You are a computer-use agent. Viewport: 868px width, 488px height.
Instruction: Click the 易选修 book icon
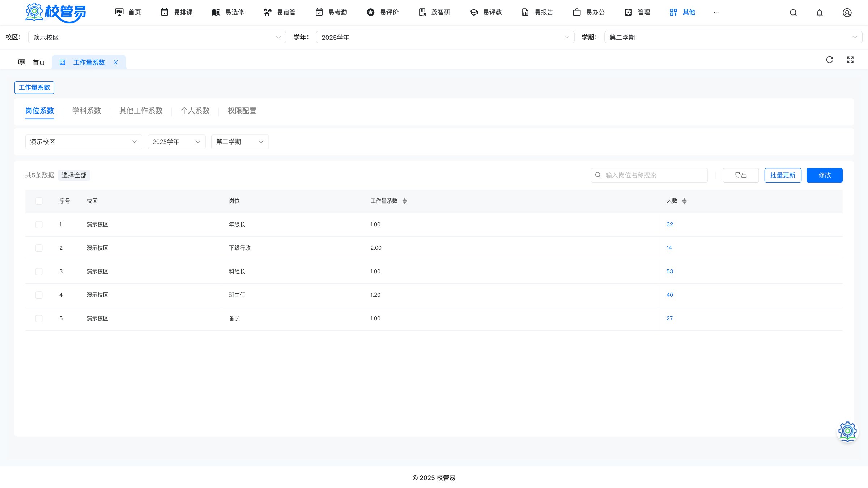click(216, 12)
